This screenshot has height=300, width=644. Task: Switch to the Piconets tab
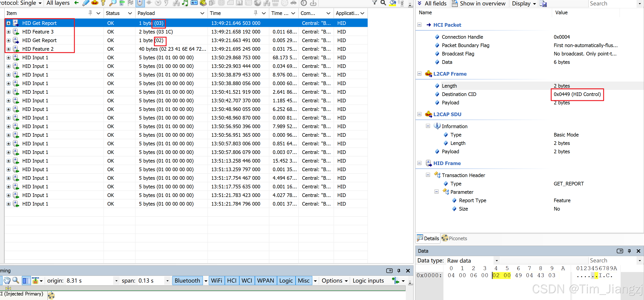[x=454, y=238]
